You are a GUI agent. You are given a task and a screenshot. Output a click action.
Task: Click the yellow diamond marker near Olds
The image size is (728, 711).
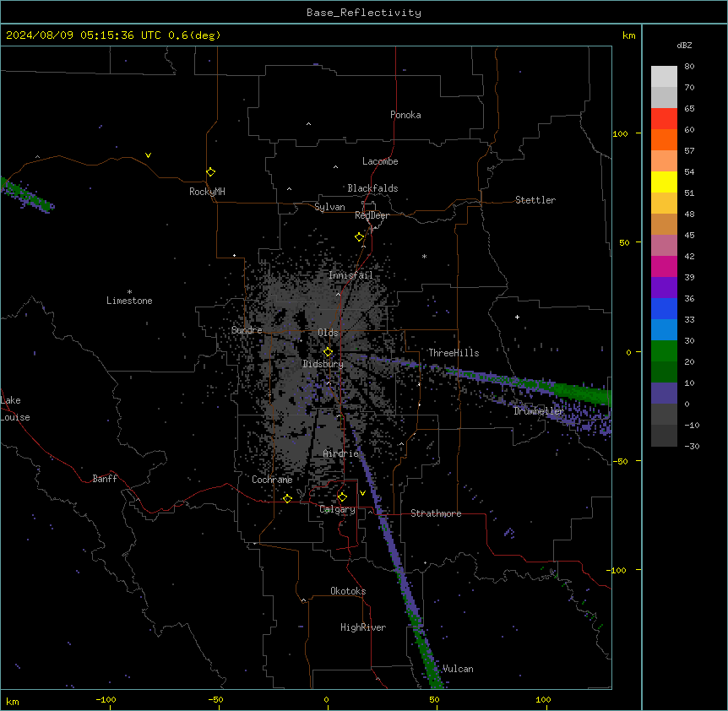[328, 352]
